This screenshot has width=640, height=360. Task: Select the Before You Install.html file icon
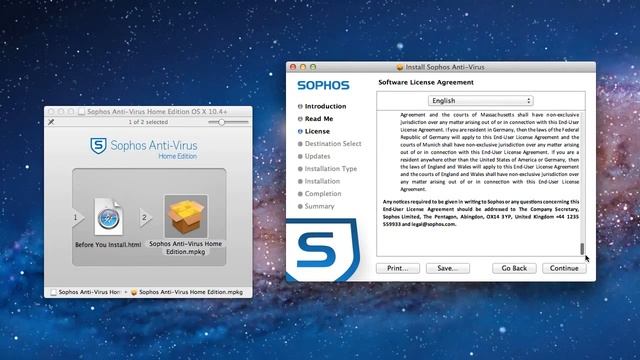pyautogui.click(x=108, y=217)
